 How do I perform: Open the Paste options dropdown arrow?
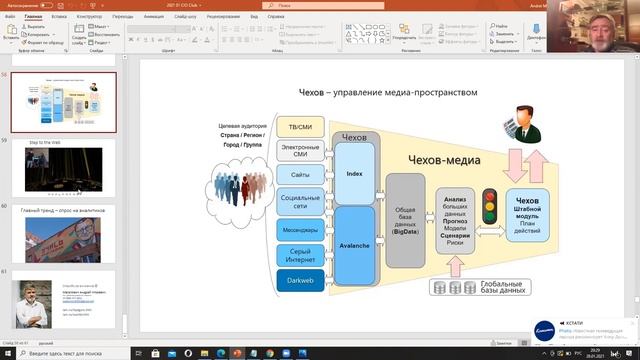[x=11, y=43]
